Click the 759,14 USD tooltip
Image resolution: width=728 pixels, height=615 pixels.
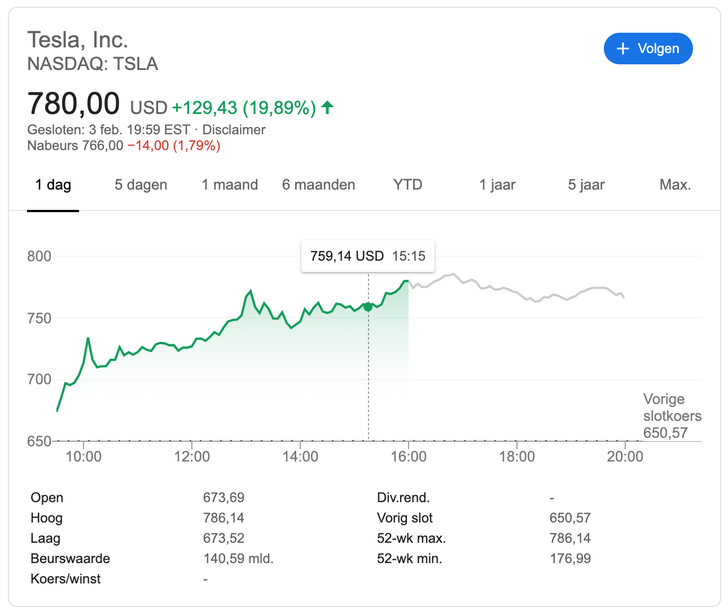(368, 256)
